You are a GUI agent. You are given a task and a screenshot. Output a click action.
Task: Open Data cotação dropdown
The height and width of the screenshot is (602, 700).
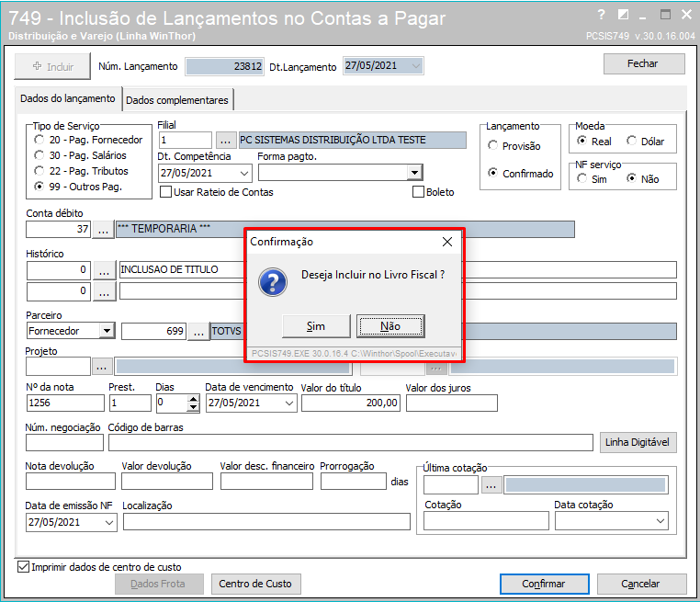tap(660, 521)
